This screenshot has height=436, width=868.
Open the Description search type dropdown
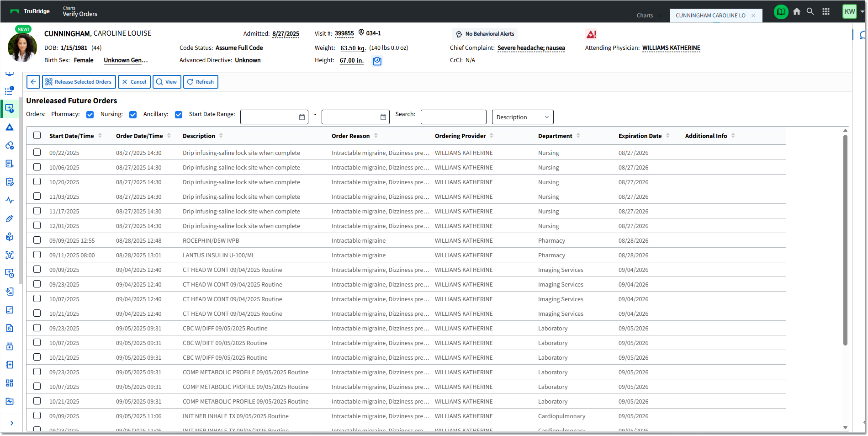522,117
